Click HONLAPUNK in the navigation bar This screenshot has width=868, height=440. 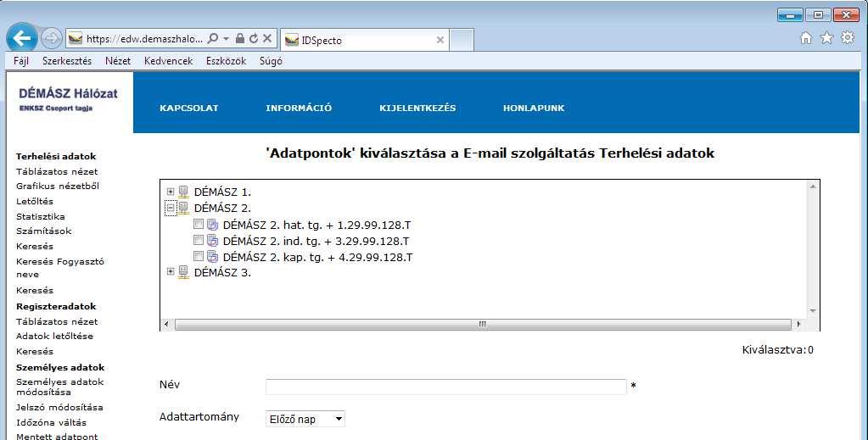534,108
